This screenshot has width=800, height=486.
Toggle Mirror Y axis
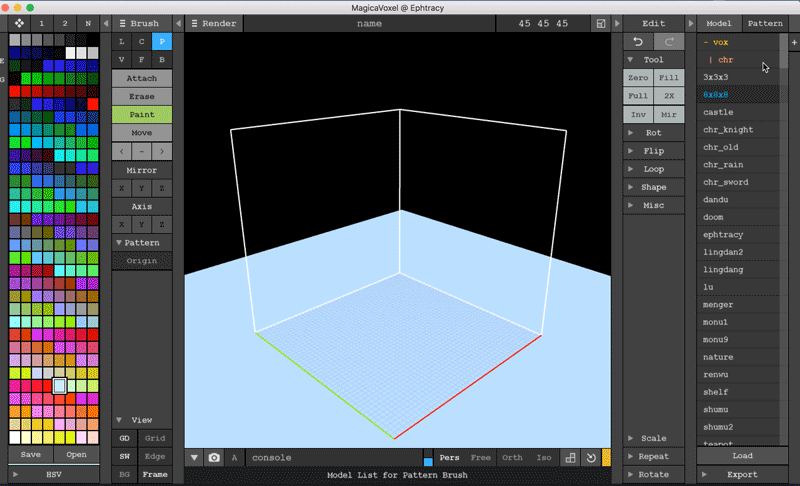(x=141, y=188)
